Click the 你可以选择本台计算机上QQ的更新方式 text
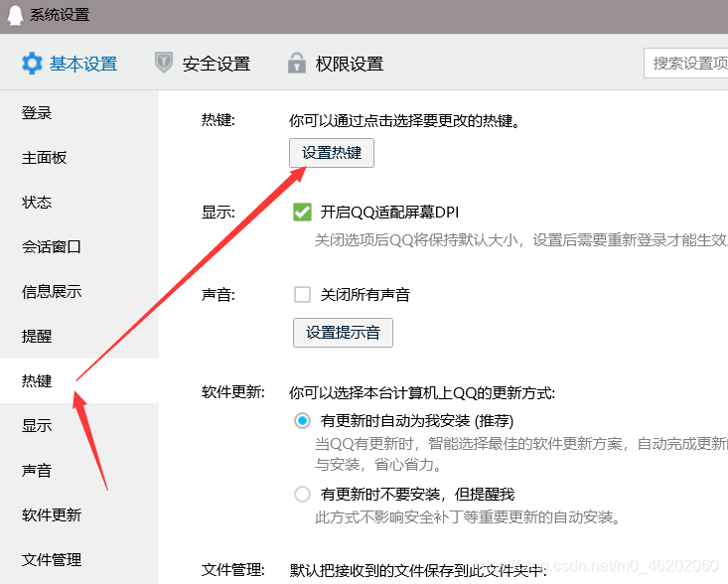The image size is (728, 584). pos(422,392)
